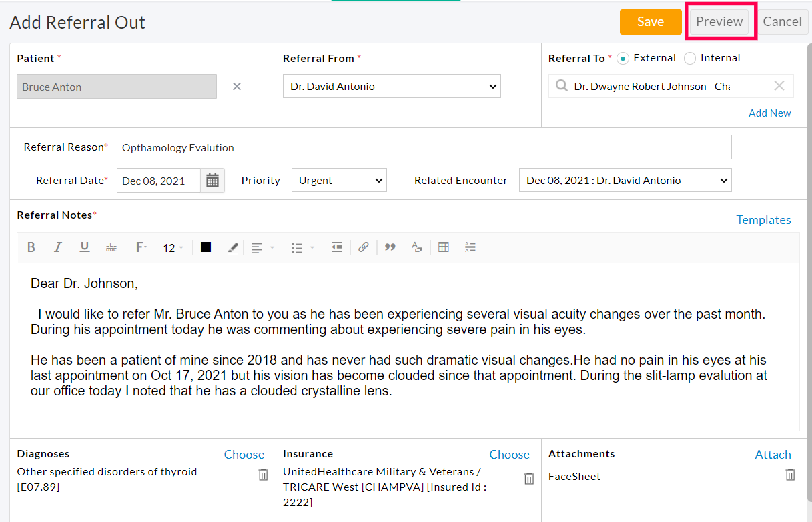This screenshot has width=812, height=522.
Task: Open the text color swatch picker
Action: (206, 247)
